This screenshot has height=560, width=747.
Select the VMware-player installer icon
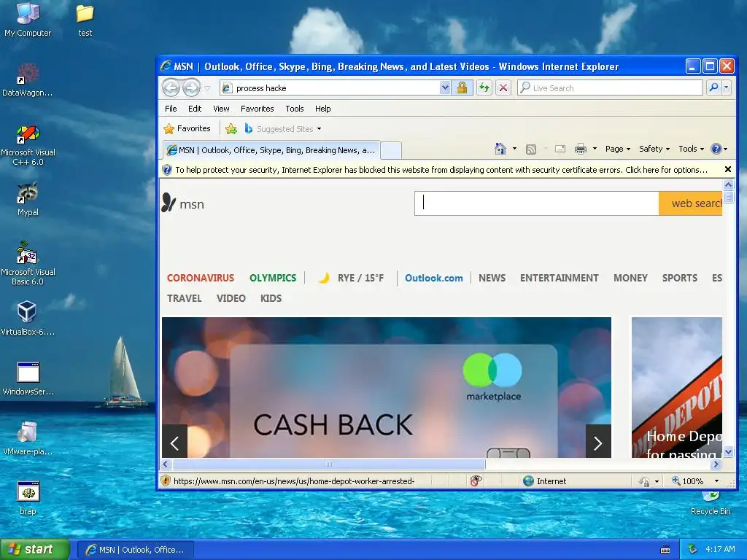[28, 438]
